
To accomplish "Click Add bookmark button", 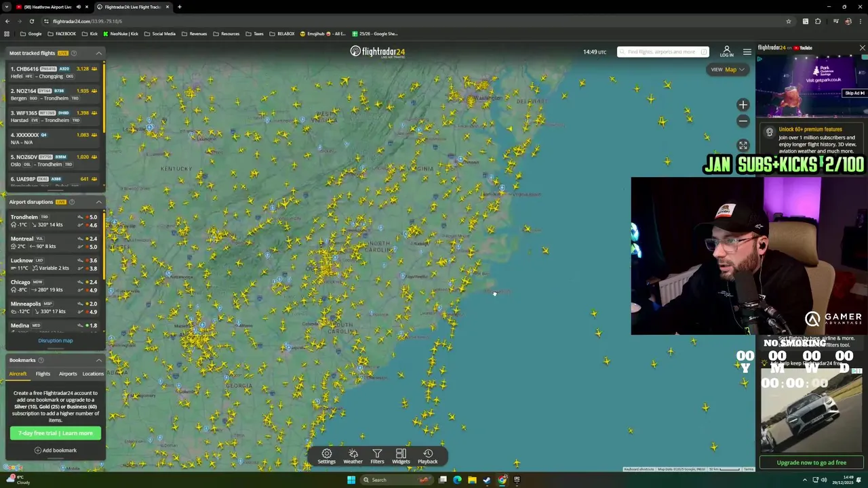I will click(56, 450).
